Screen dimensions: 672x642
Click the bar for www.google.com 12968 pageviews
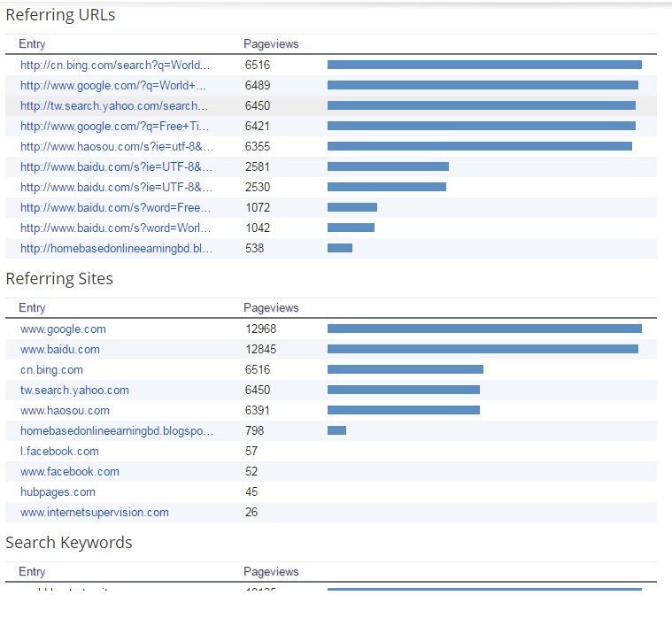point(483,329)
